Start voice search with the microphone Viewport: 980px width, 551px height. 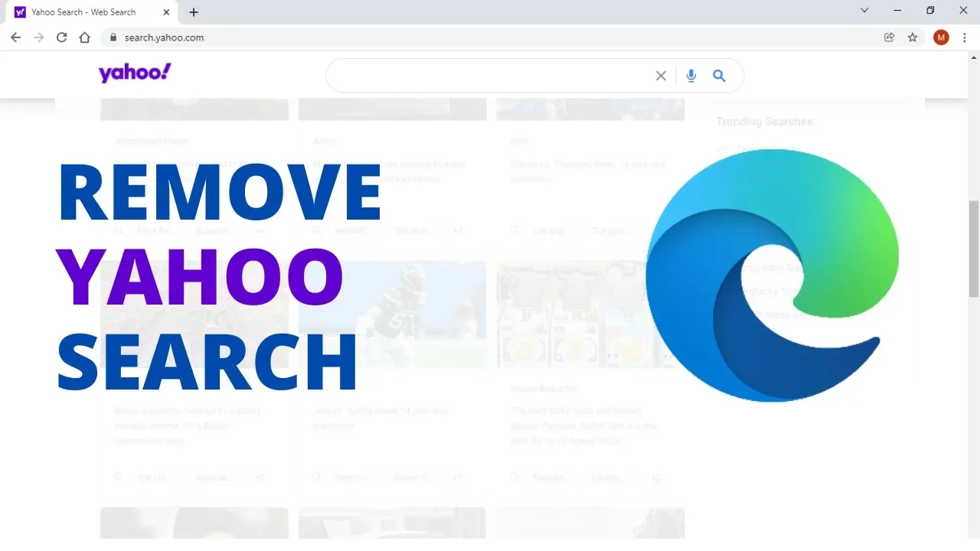pyautogui.click(x=691, y=76)
